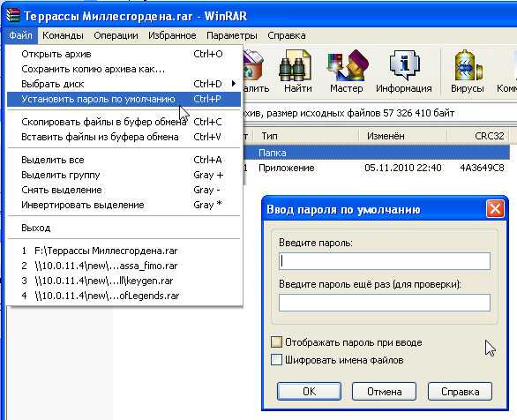Select the 'Приложение' row in file list

tap(377, 168)
